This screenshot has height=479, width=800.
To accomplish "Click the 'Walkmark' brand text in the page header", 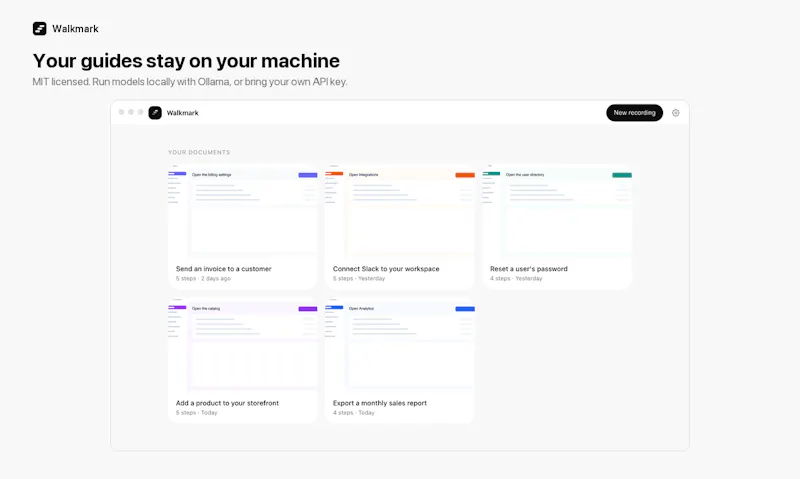I will tap(75, 29).
